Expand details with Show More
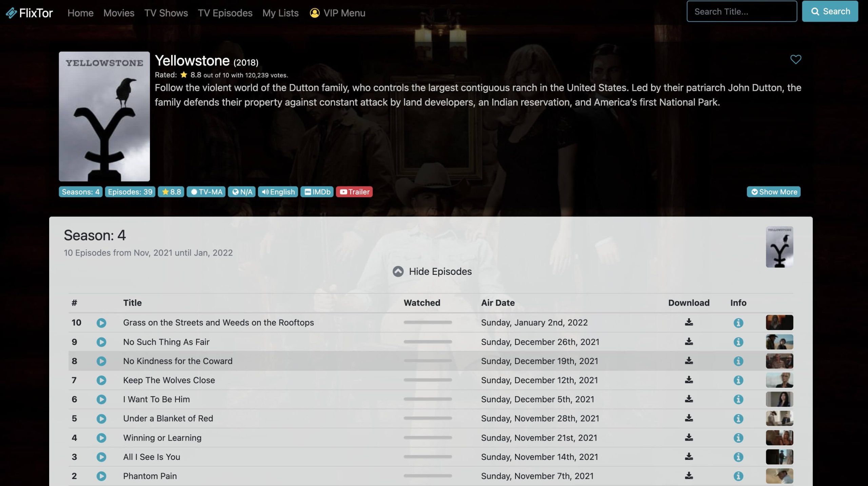Viewport: 868px width, 486px height. click(x=773, y=192)
